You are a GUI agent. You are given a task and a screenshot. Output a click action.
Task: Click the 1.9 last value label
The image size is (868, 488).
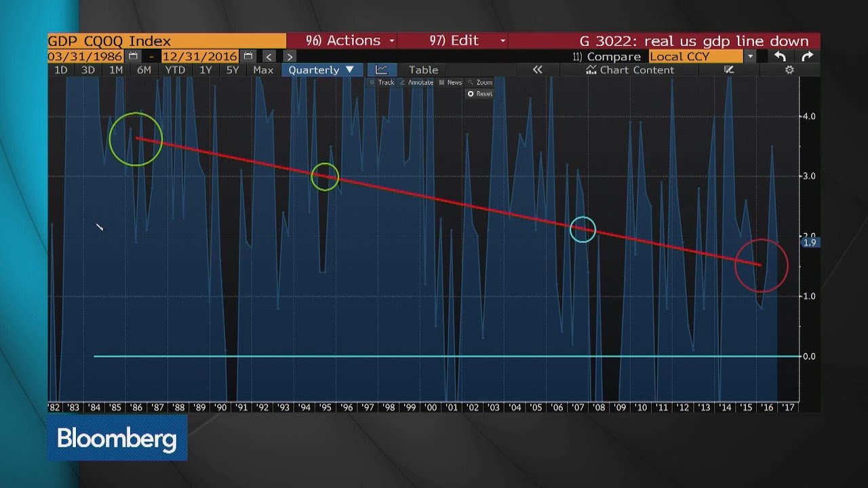click(x=810, y=243)
